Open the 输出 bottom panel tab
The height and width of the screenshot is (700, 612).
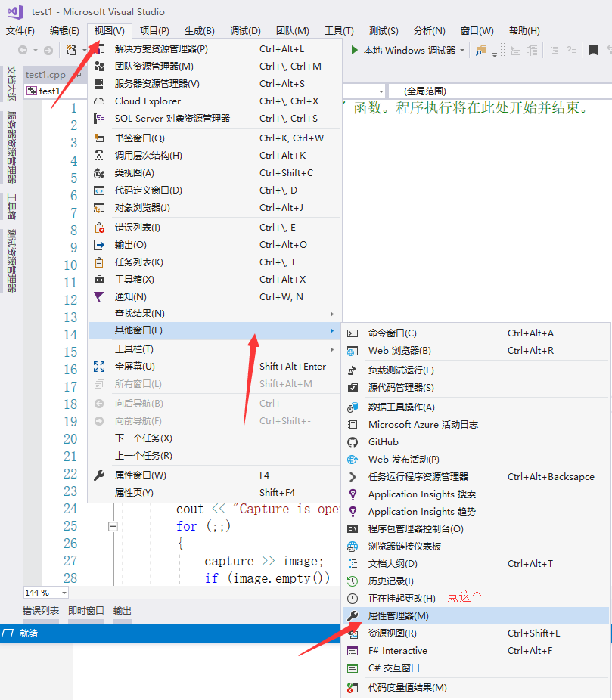pyautogui.click(x=123, y=611)
